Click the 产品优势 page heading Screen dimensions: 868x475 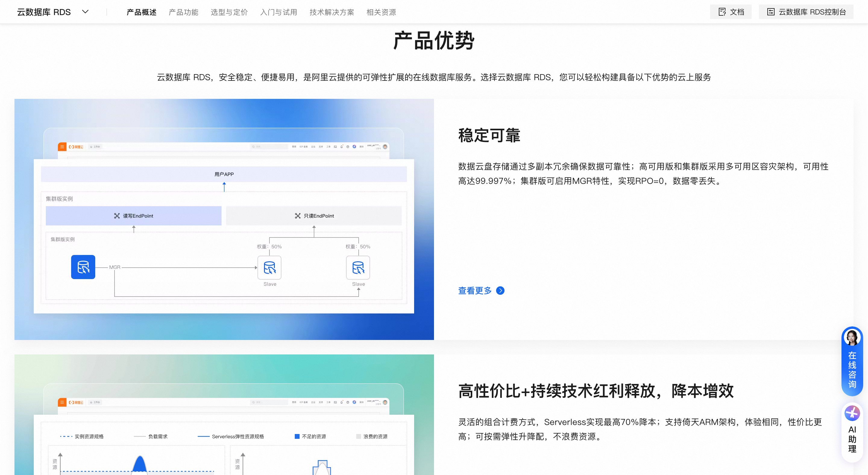tap(434, 40)
